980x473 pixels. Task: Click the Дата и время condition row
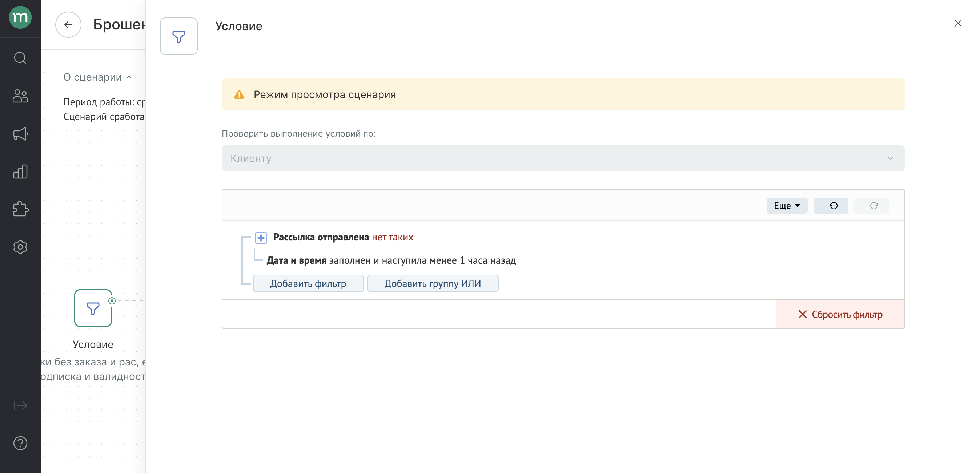pyautogui.click(x=391, y=260)
